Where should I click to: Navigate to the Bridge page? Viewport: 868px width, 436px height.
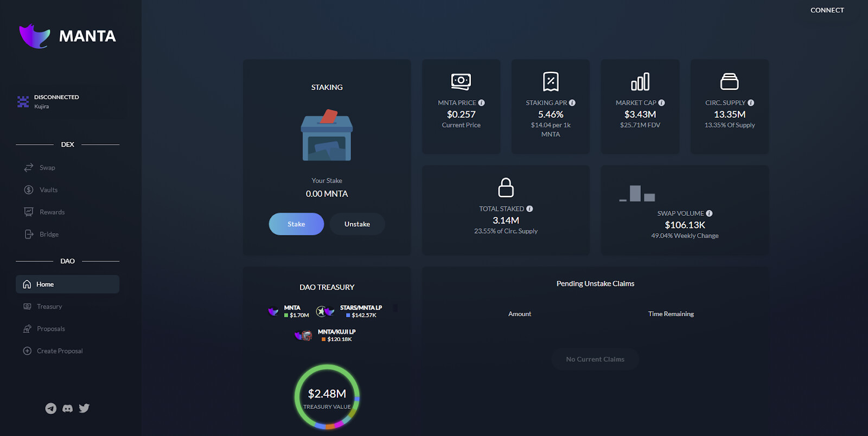49,234
